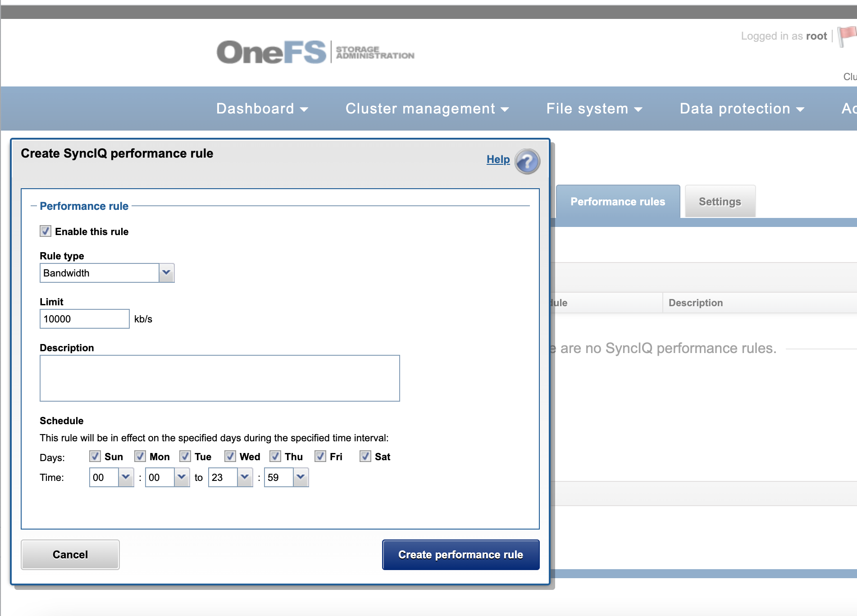This screenshot has height=616, width=857.
Task: Toggle the Enable this rule checkbox
Action: click(46, 231)
